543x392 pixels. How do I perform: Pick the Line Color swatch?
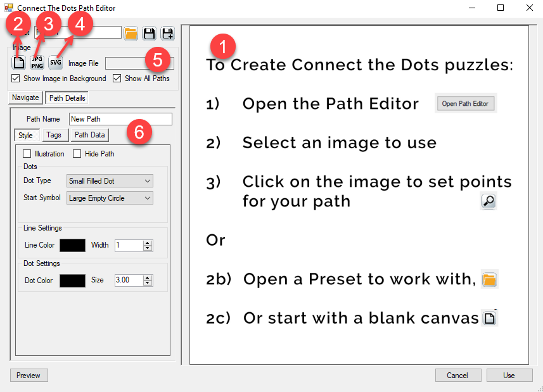click(x=72, y=245)
